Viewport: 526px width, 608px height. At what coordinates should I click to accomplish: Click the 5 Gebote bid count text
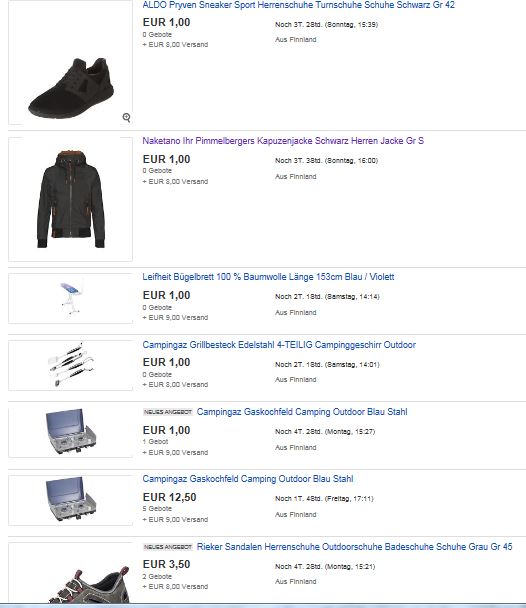pos(157,509)
